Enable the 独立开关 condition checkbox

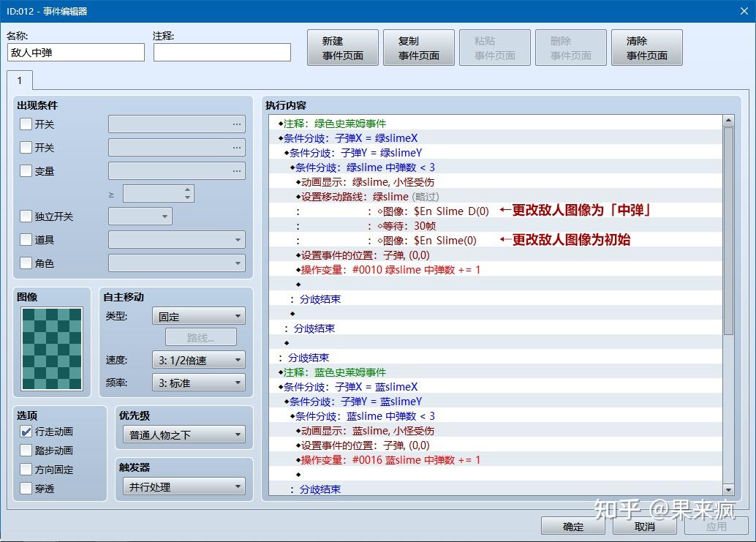tap(27, 216)
